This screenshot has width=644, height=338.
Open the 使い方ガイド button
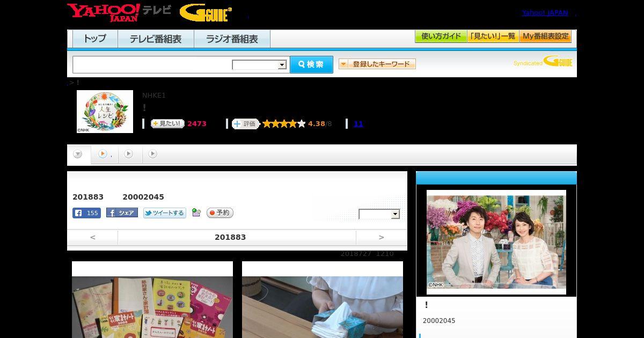441,36
